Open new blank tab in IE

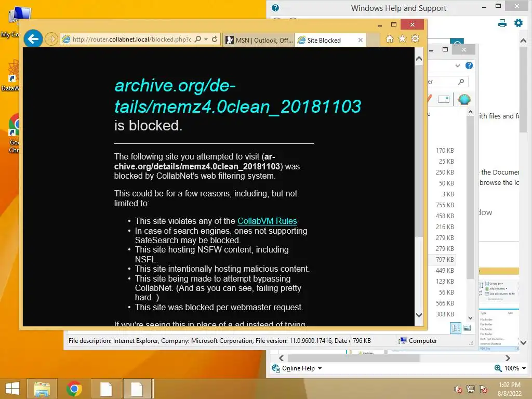(373, 40)
